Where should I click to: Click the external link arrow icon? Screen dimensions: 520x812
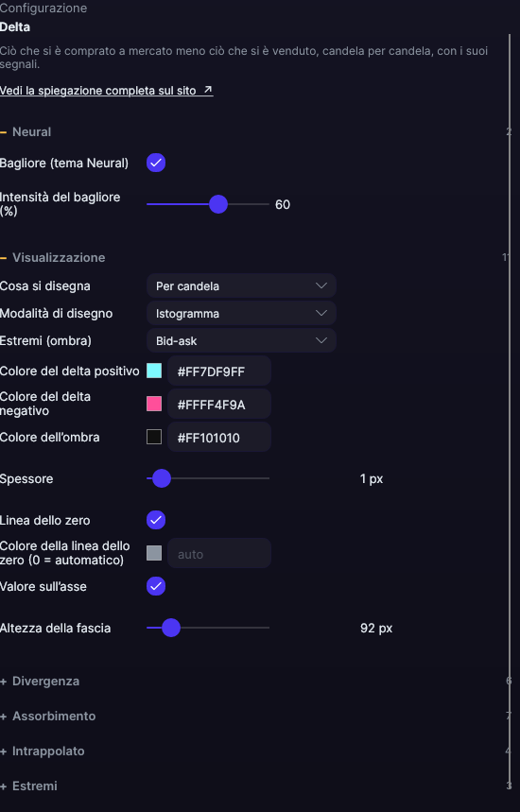coord(208,90)
